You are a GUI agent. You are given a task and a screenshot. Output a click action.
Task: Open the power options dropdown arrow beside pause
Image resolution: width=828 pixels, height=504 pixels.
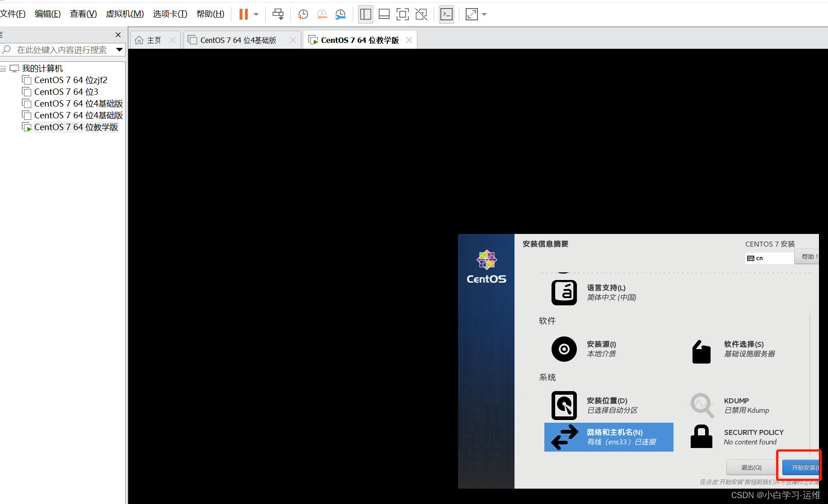pos(256,14)
